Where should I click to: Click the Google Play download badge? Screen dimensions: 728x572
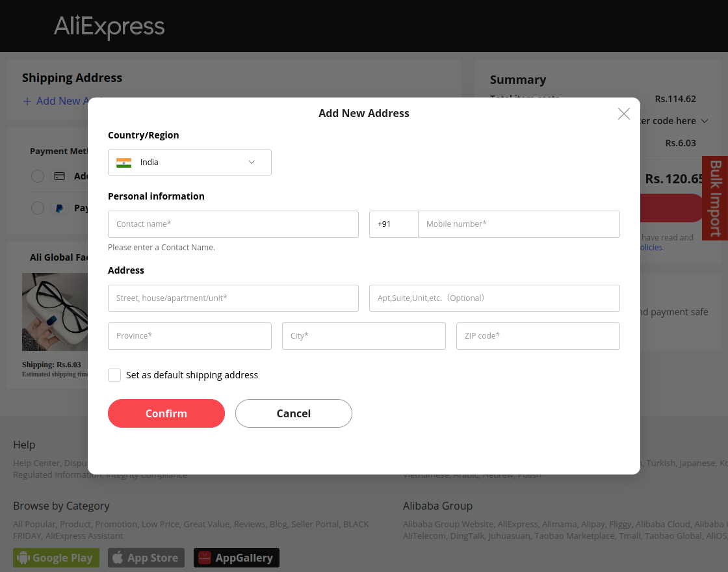coord(56,557)
